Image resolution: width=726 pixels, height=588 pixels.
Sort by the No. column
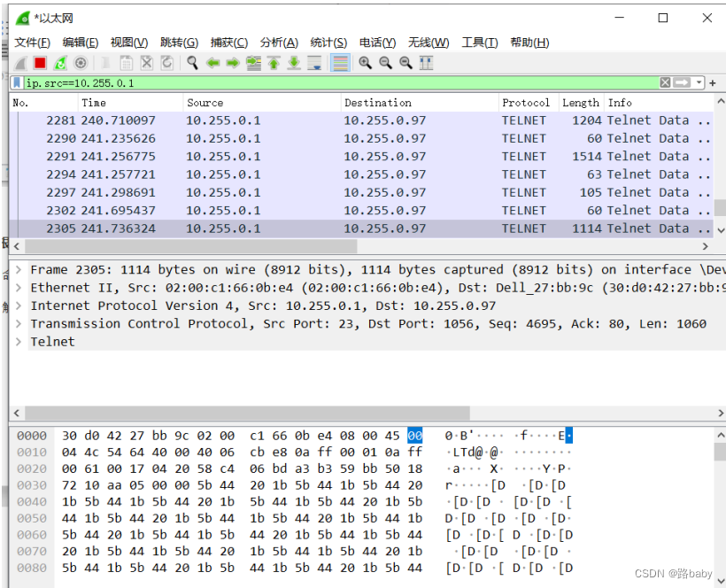[x=43, y=103]
